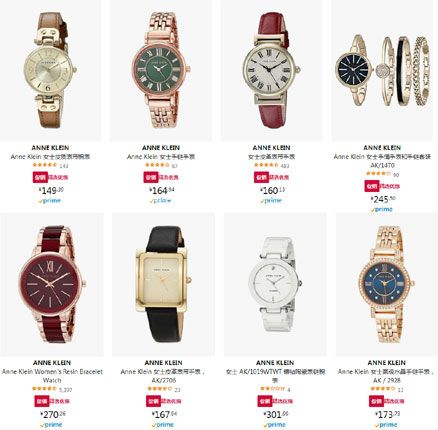
Task: Open the AK/1019WTWT ceramic watch title
Action: tap(275, 376)
